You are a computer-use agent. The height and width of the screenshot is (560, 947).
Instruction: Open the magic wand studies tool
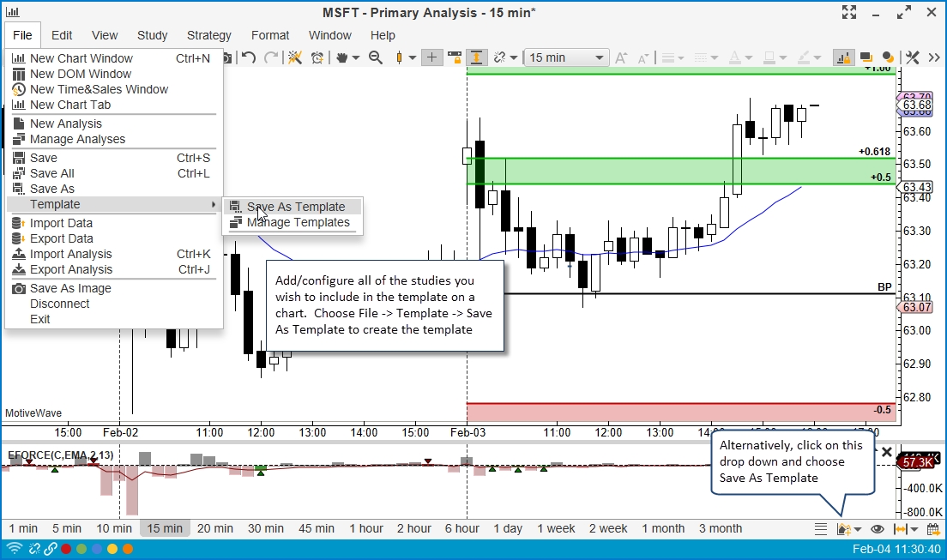(x=294, y=57)
